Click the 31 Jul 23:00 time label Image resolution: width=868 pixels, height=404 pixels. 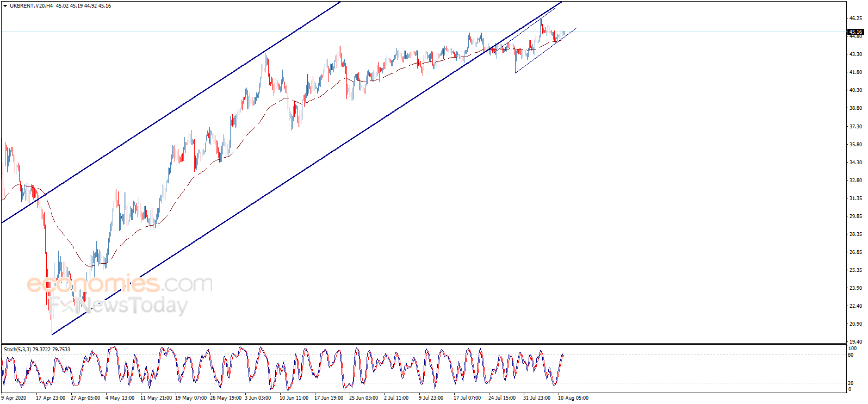[x=537, y=398]
